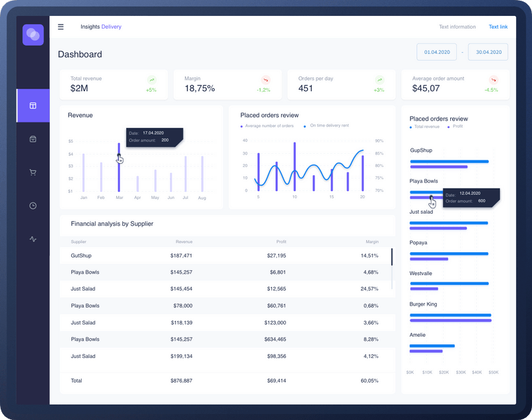Click Text information in the header
Viewport: 532px width, 420px height.
456,27
